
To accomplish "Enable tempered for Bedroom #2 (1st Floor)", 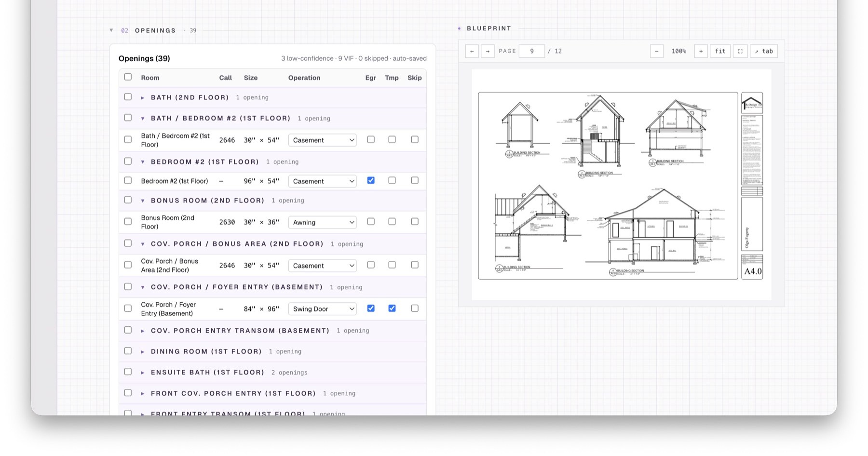I will tap(392, 180).
